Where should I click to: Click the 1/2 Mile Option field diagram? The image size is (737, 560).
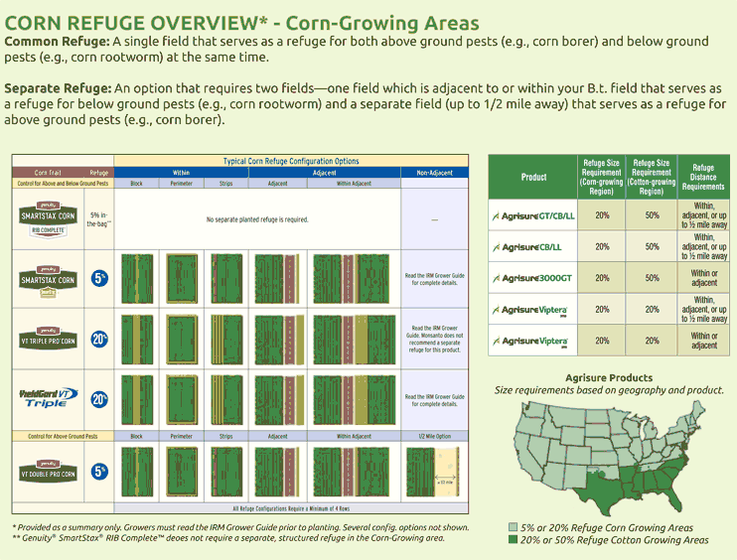(x=432, y=473)
